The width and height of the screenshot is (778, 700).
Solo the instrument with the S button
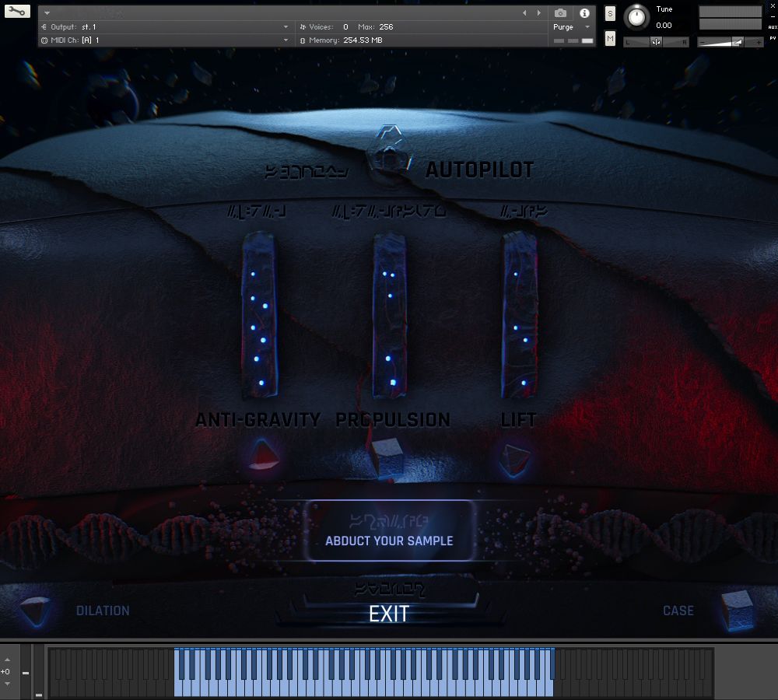click(609, 13)
